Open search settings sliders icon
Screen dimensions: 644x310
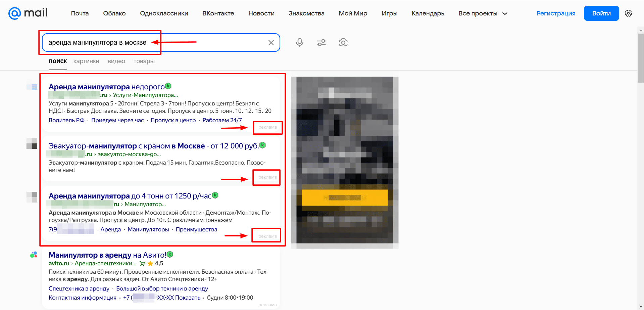tap(321, 43)
